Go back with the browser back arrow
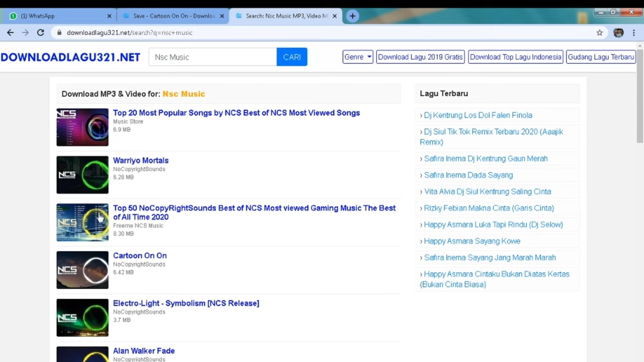The width and height of the screenshot is (644, 362). tap(11, 33)
